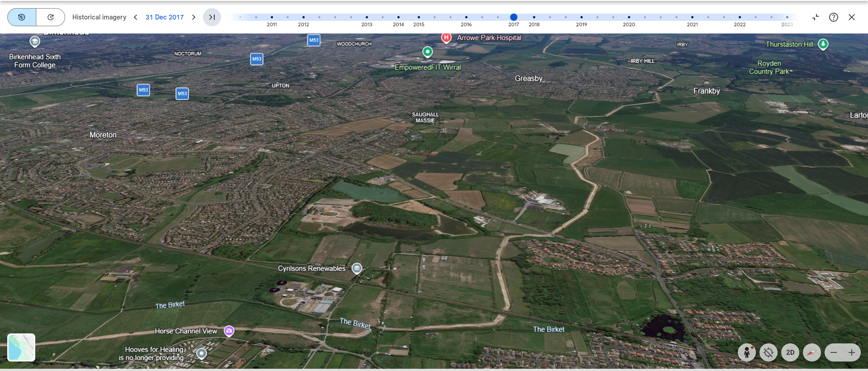Select the 2023 timeline marker
Image resolution: width=868 pixels, height=371 pixels.
[787, 17]
